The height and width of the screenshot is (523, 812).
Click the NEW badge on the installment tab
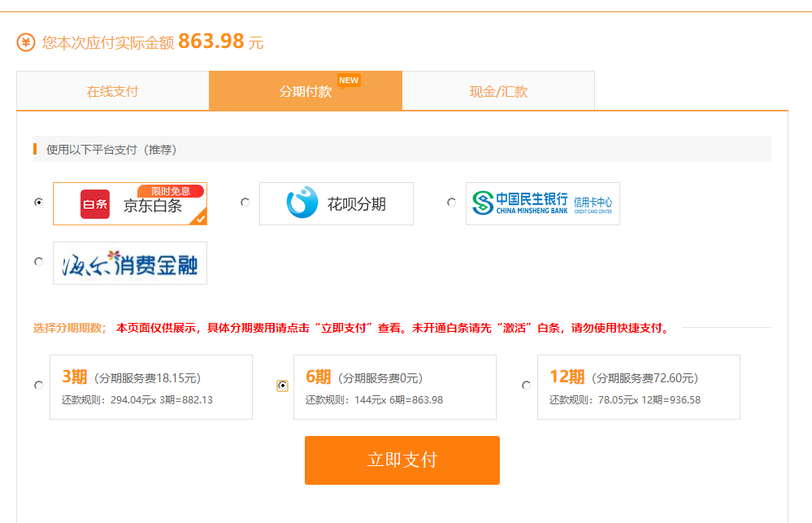tap(349, 81)
